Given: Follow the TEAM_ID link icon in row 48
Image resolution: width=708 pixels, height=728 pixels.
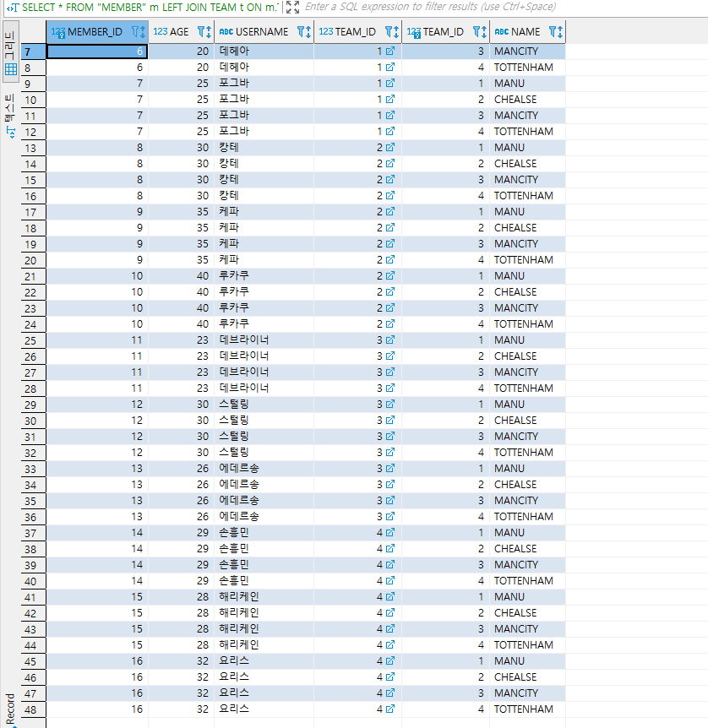Looking at the screenshot, I should pos(390,709).
